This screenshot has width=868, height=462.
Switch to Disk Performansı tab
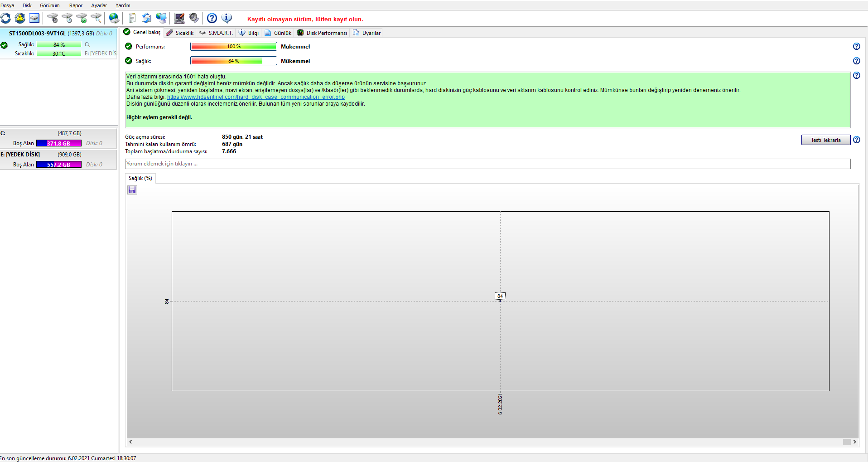(x=322, y=33)
